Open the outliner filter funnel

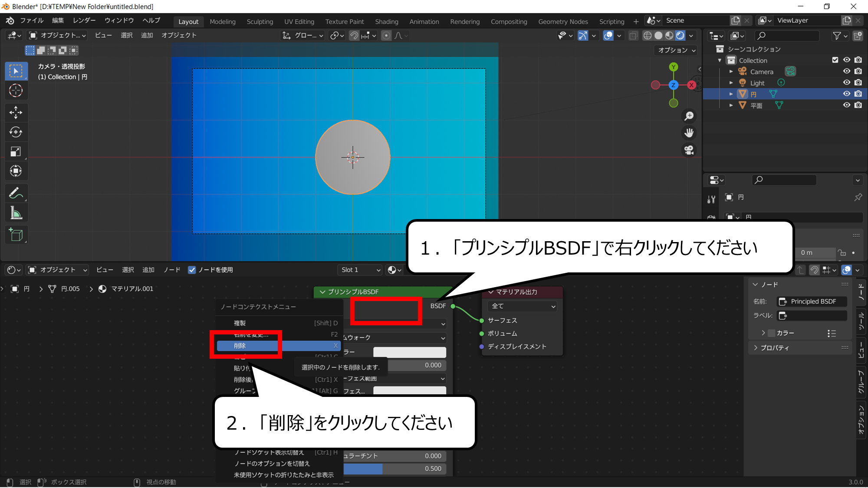pyautogui.click(x=836, y=36)
